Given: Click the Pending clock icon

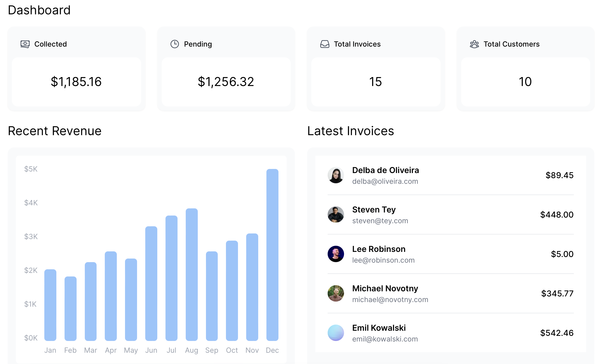Looking at the screenshot, I should coord(174,44).
